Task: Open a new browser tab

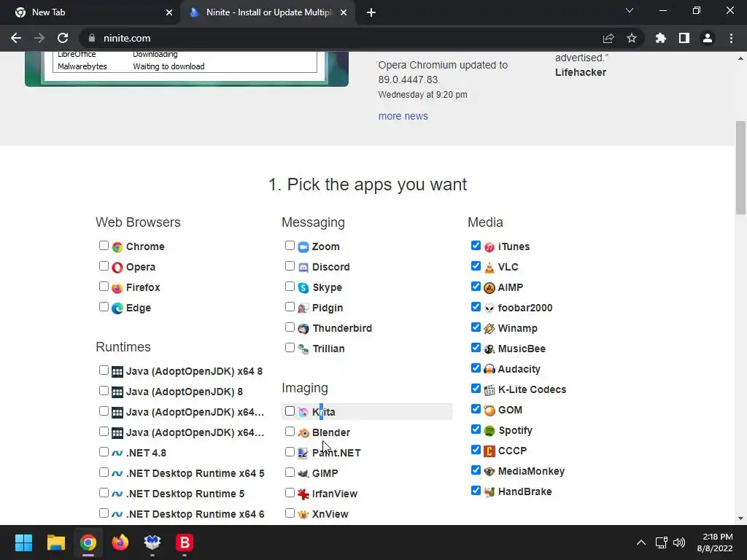Action: 371,12
